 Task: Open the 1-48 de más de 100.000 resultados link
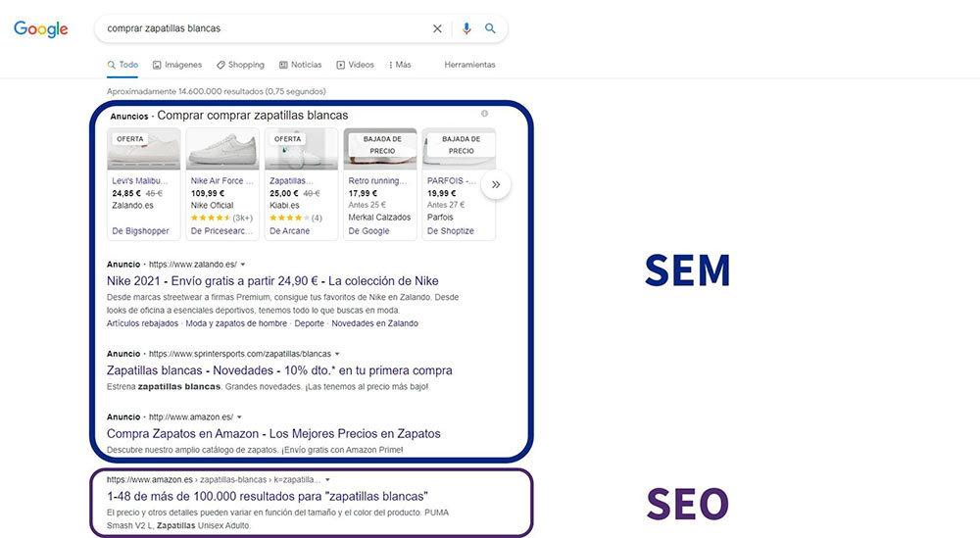coord(268,496)
